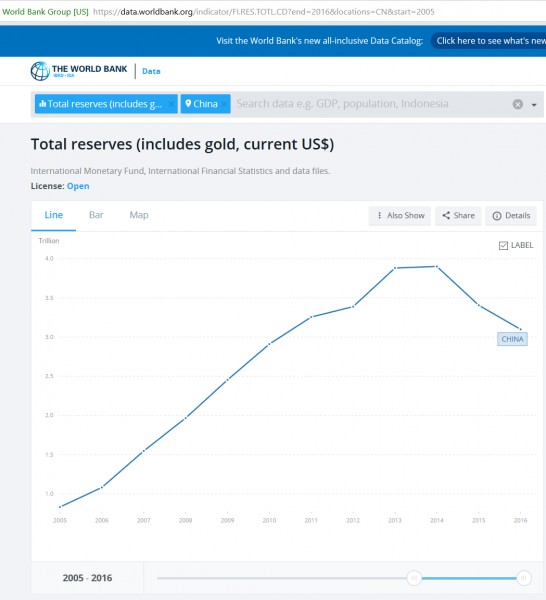Clear the search box with the X icon
This screenshot has height=600, width=546.
click(518, 104)
